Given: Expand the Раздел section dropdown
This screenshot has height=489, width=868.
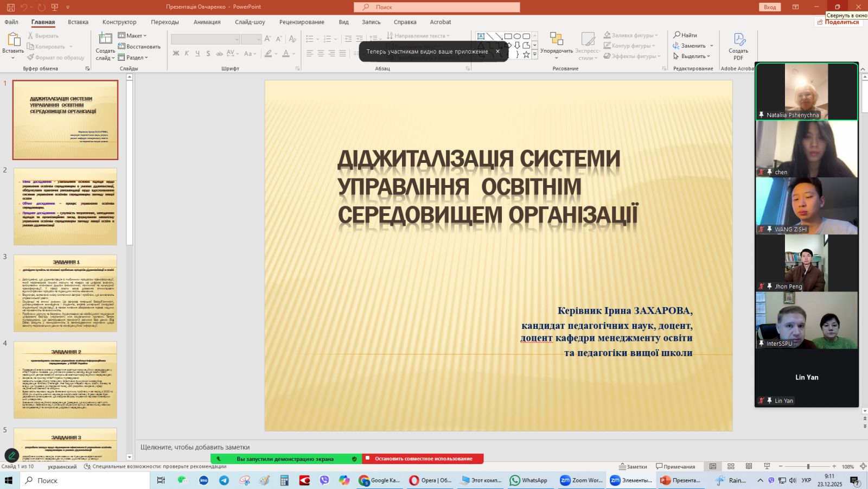Looking at the screenshot, I should tap(133, 58).
